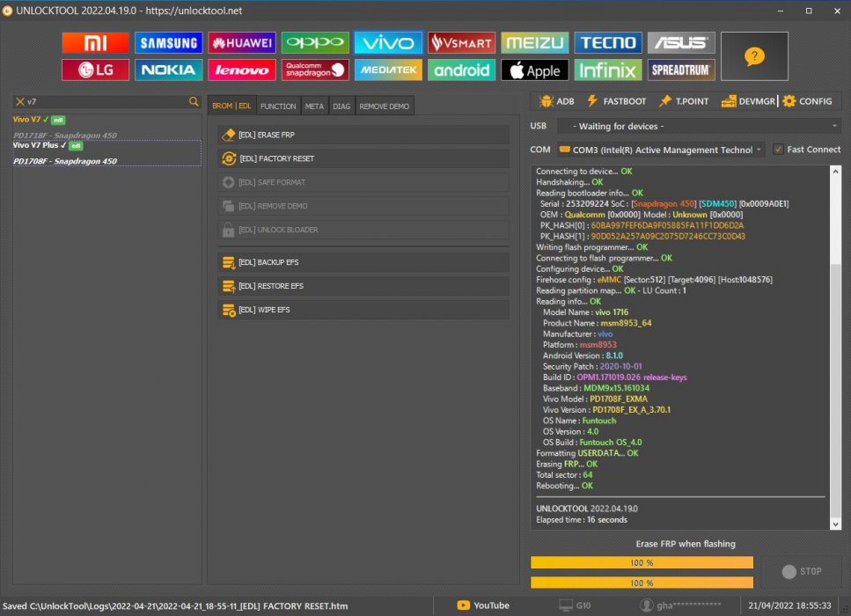851x616 pixels.
Task: Switch to the META tab
Action: (314, 106)
